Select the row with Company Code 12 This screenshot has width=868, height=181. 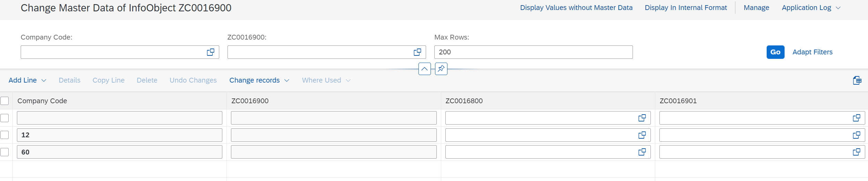pyautogui.click(x=4, y=135)
